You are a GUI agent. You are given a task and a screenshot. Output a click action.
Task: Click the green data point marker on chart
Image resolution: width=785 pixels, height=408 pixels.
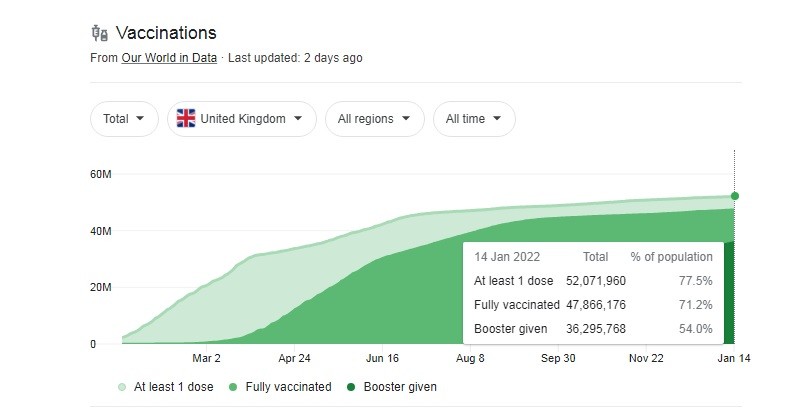coord(735,196)
